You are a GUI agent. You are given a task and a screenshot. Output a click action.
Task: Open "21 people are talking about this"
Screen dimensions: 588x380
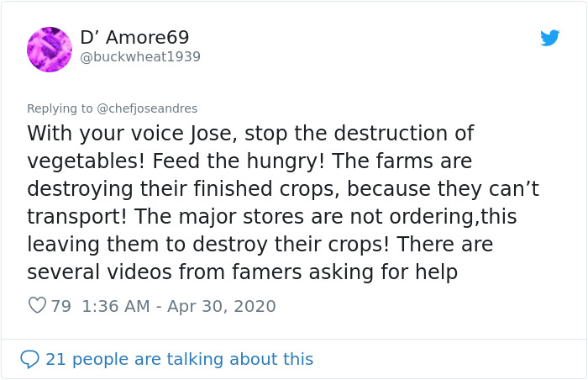(x=179, y=359)
